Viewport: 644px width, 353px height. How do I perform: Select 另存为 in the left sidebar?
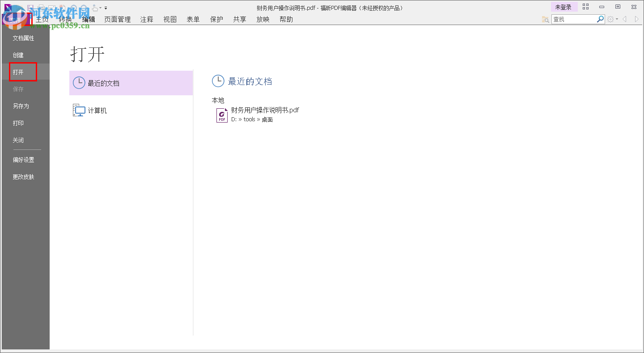[x=21, y=106]
